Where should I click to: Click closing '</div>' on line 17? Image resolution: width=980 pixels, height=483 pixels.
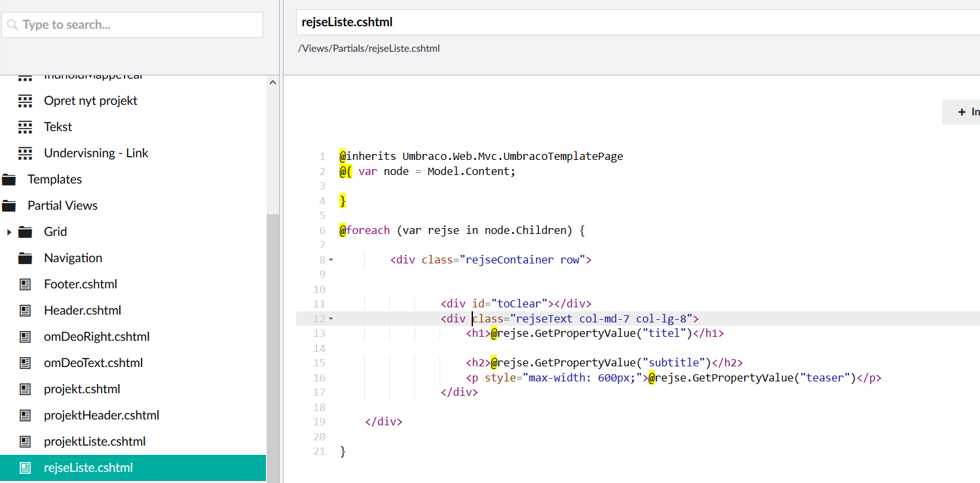(459, 393)
